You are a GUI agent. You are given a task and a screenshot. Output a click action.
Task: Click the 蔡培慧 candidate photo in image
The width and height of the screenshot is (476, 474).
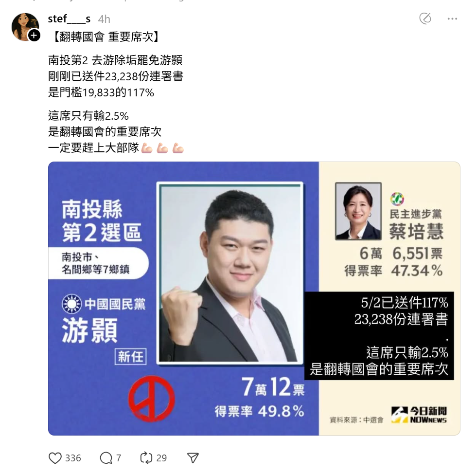[358, 211]
